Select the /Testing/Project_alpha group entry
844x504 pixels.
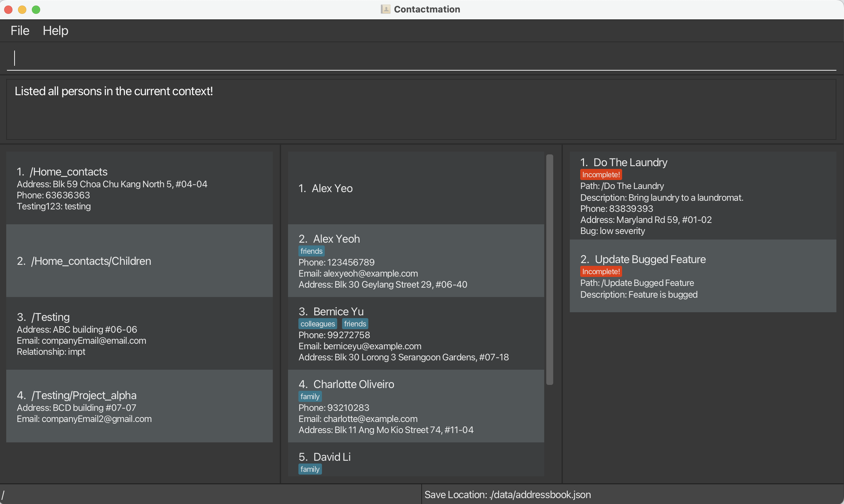pyautogui.click(x=139, y=406)
